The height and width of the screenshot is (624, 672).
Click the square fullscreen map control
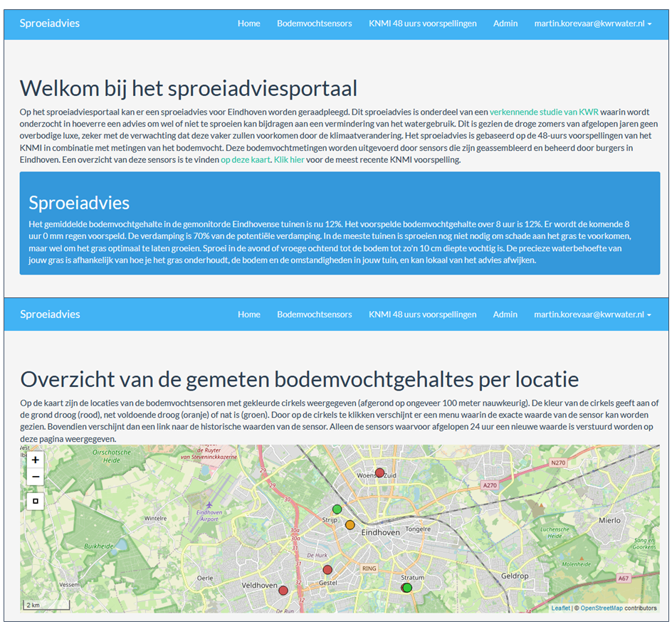(x=35, y=501)
